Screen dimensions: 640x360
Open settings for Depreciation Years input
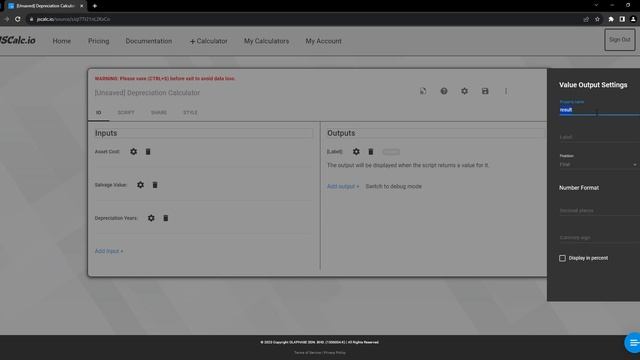(x=151, y=218)
